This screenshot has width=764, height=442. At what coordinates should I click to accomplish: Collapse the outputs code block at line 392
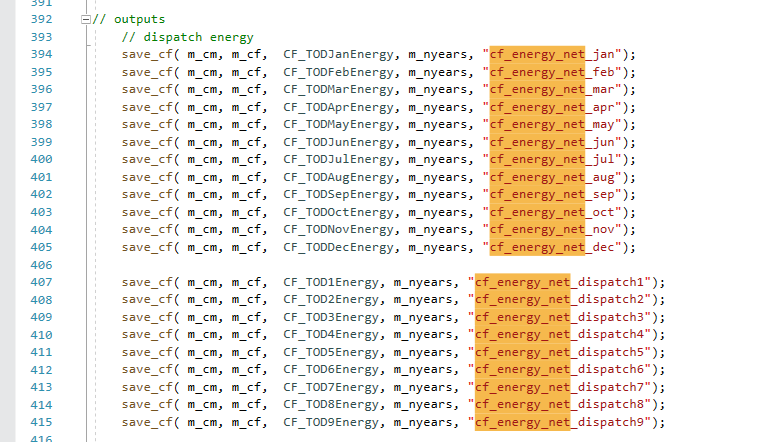(x=86, y=19)
